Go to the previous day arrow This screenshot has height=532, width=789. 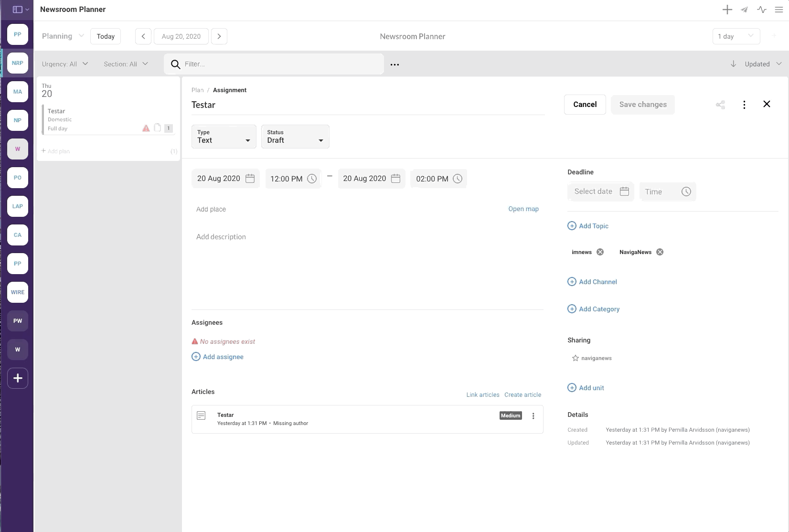click(143, 36)
